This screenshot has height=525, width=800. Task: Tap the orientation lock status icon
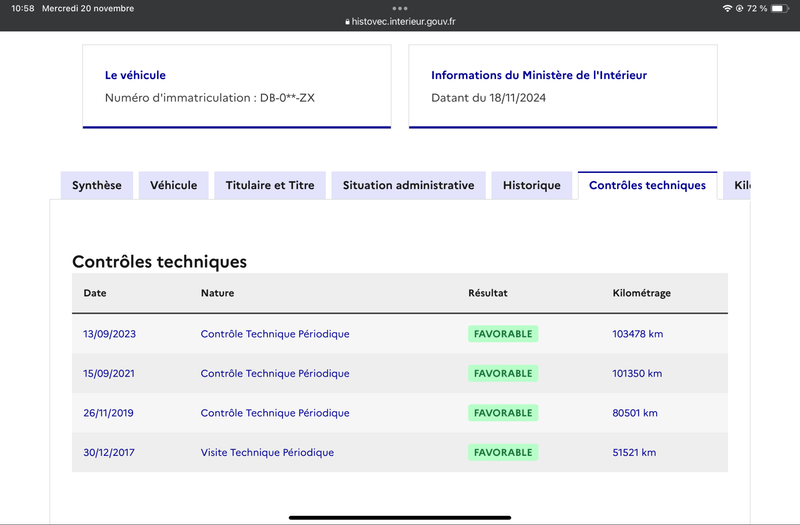pyautogui.click(x=739, y=8)
